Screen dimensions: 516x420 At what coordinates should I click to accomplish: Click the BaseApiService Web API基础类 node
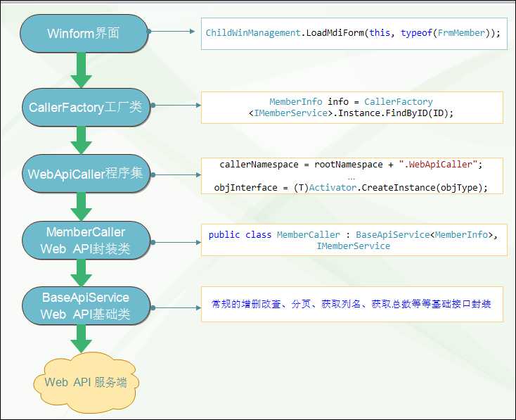(86, 306)
